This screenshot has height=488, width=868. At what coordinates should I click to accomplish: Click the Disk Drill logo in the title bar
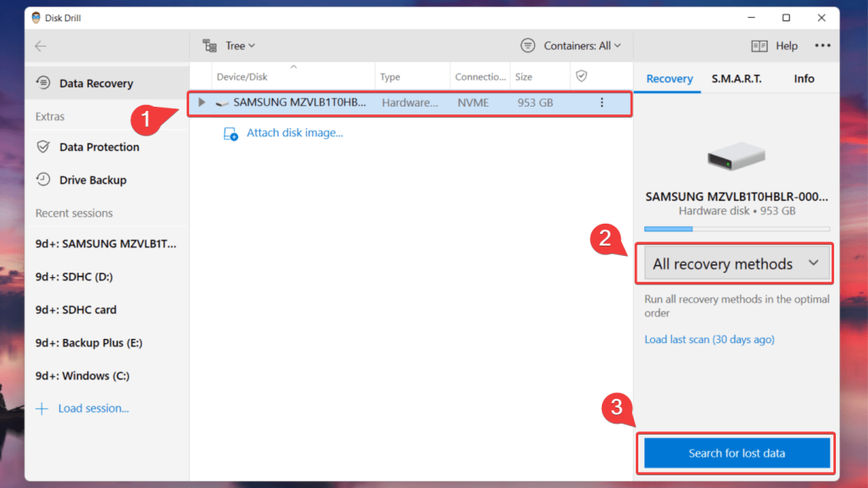tap(34, 17)
